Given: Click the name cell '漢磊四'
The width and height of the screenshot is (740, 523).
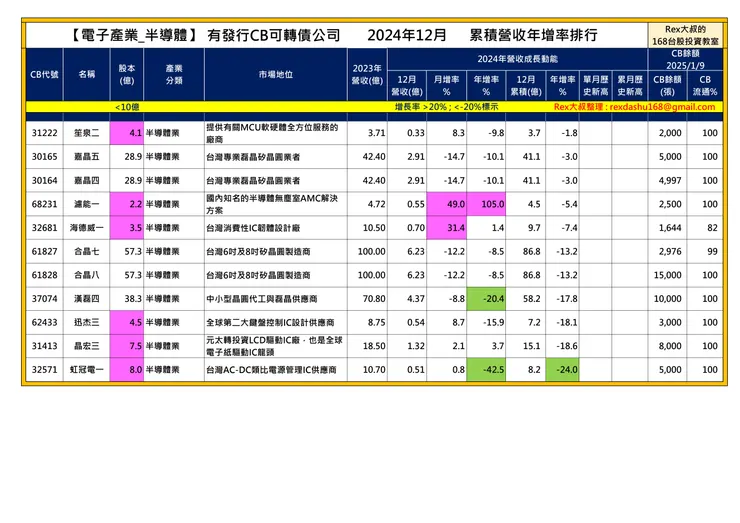Looking at the screenshot, I should [x=87, y=299].
